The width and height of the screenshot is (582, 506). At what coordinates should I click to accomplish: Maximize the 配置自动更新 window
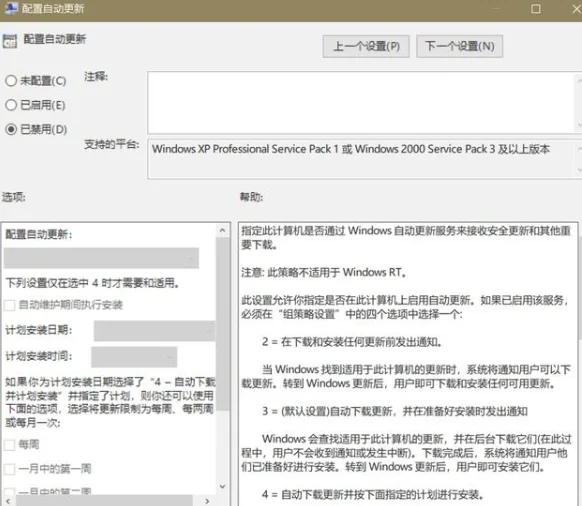tap(536, 9)
